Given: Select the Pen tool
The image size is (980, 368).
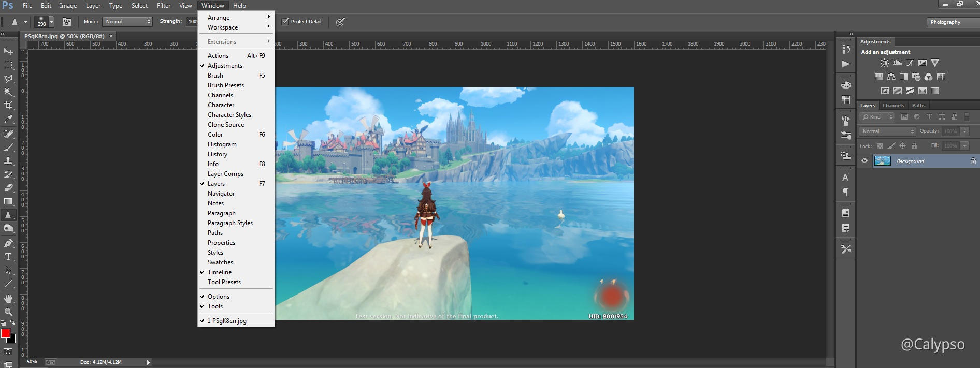Looking at the screenshot, I should pyautogui.click(x=8, y=243).
